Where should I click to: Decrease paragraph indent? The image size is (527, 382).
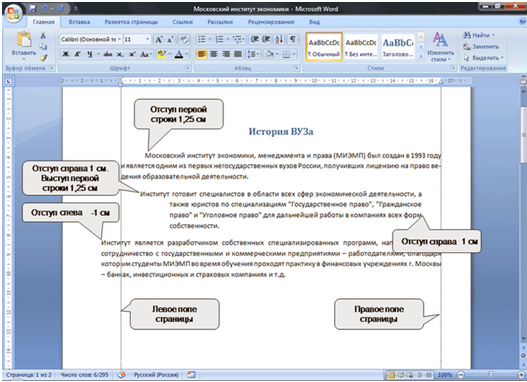(254, 40)
